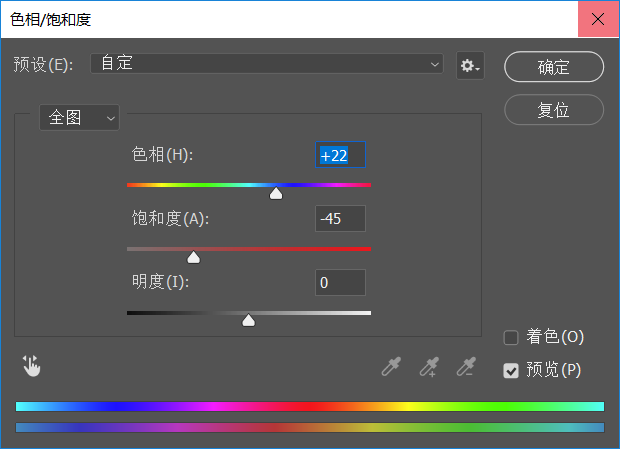This screenshot has width=620, height=449.
Task: Click the 饱和度 saturation slider handle
Action: coord(194,257)
